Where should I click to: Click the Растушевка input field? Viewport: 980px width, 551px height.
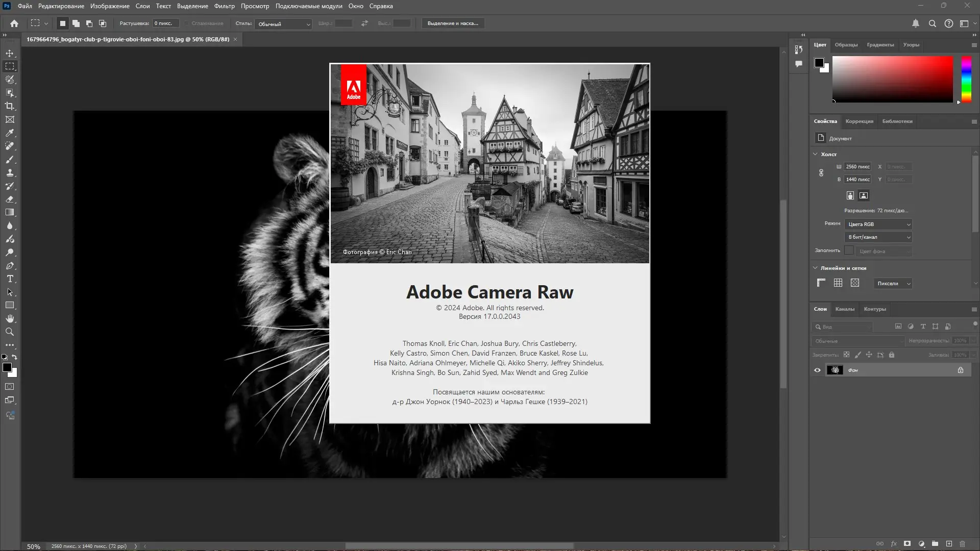[x=165, y=23]
